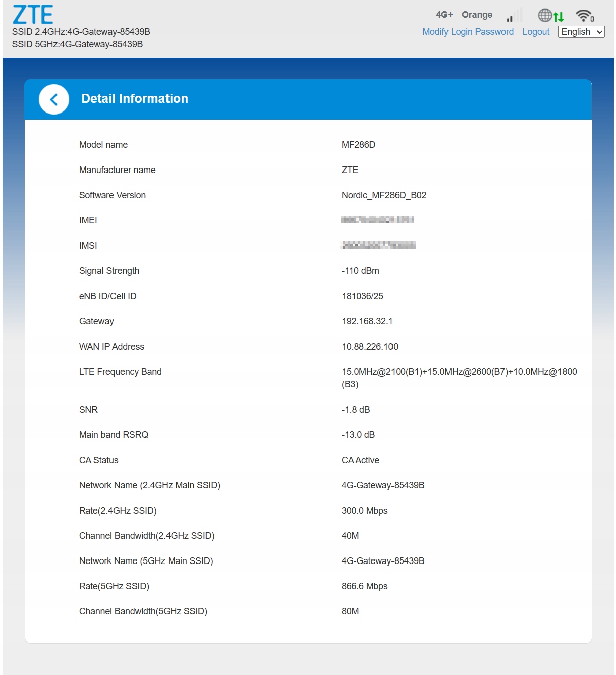Click the SSID 5GHz name in header
The image size is (616, 675).
coord(77,44)
